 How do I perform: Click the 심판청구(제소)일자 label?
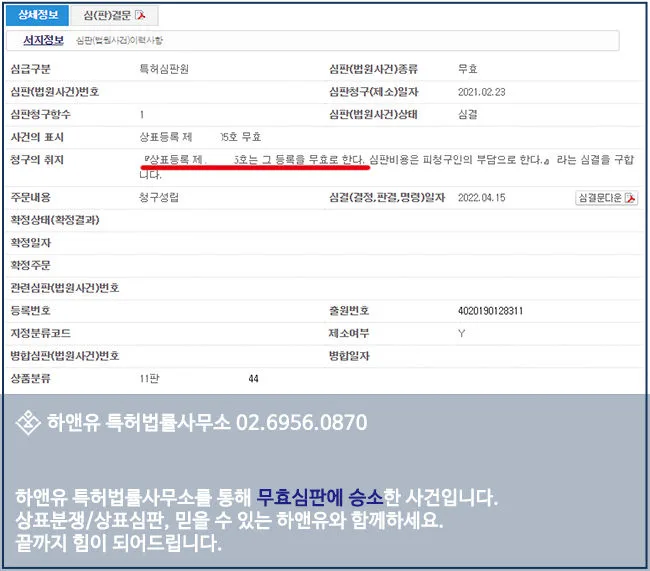point(374,92)
